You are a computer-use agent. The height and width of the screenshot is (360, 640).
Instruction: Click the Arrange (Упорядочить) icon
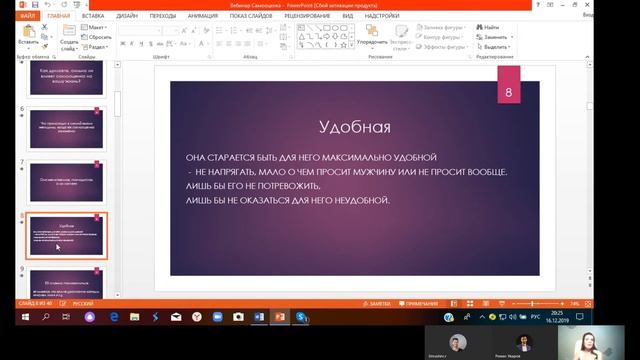(x=372, y=31)
